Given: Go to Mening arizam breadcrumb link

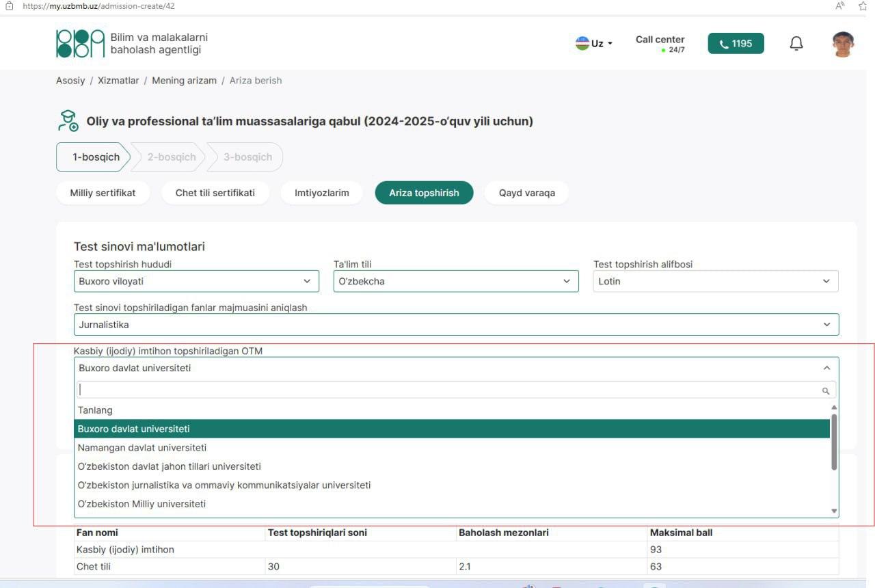Looking at the screenshot, I should point(184,80).
